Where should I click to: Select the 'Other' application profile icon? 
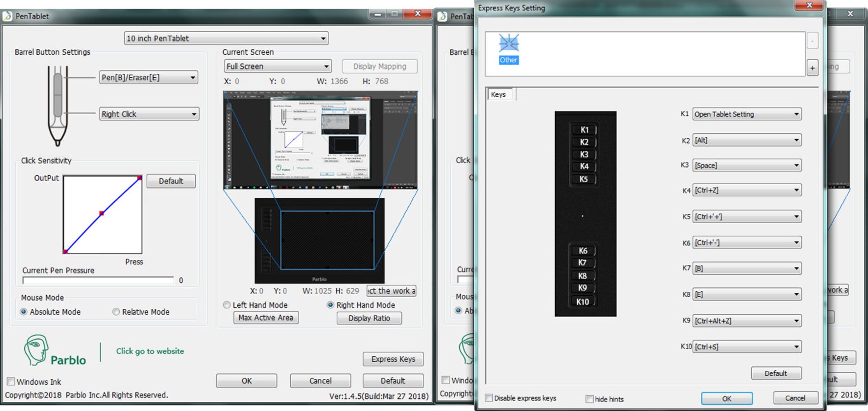click(x=509, y=48)
